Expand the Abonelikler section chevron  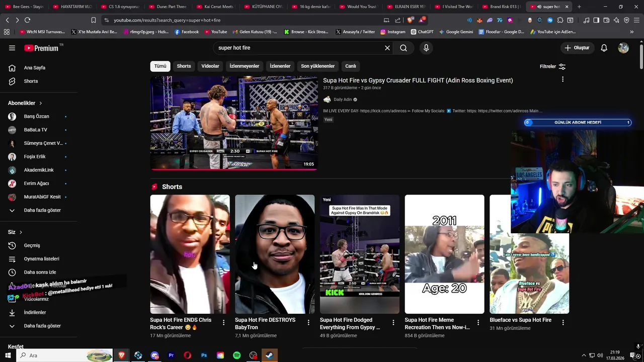(40, 103)
